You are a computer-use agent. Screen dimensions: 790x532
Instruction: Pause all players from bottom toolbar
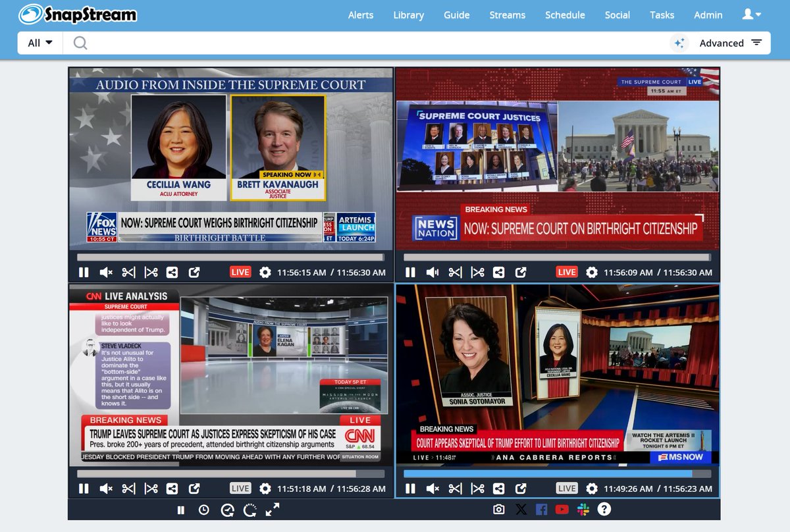coord(180,510)
